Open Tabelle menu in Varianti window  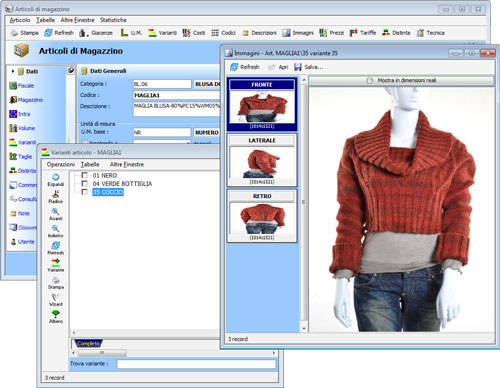point(90,164)
